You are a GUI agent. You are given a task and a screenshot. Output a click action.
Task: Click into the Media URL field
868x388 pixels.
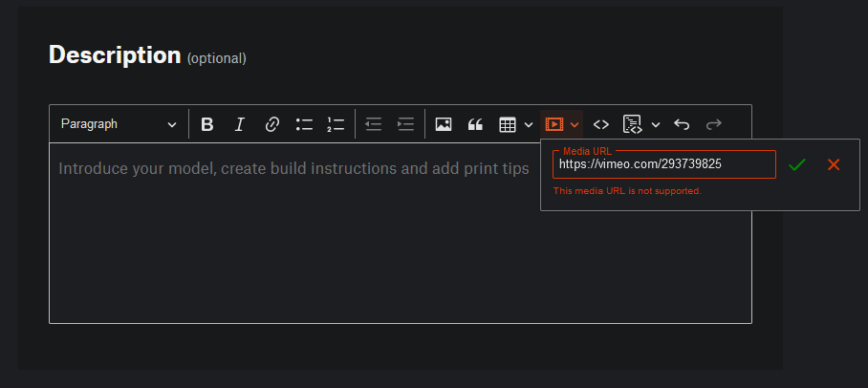(664, 164)
